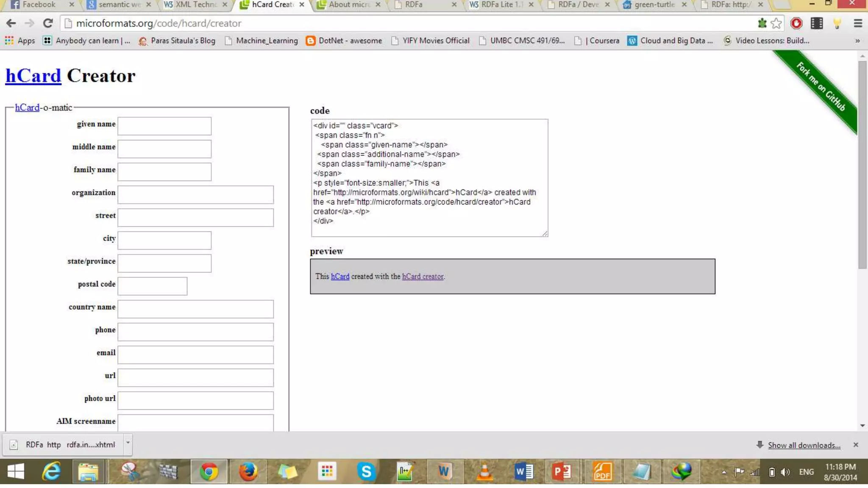
Task: Click the red Adblock extension icon
Action: [x=796, y=23]
